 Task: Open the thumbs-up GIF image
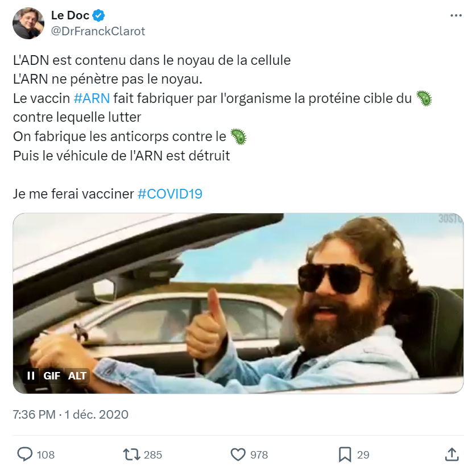click(x=238, y=303)
